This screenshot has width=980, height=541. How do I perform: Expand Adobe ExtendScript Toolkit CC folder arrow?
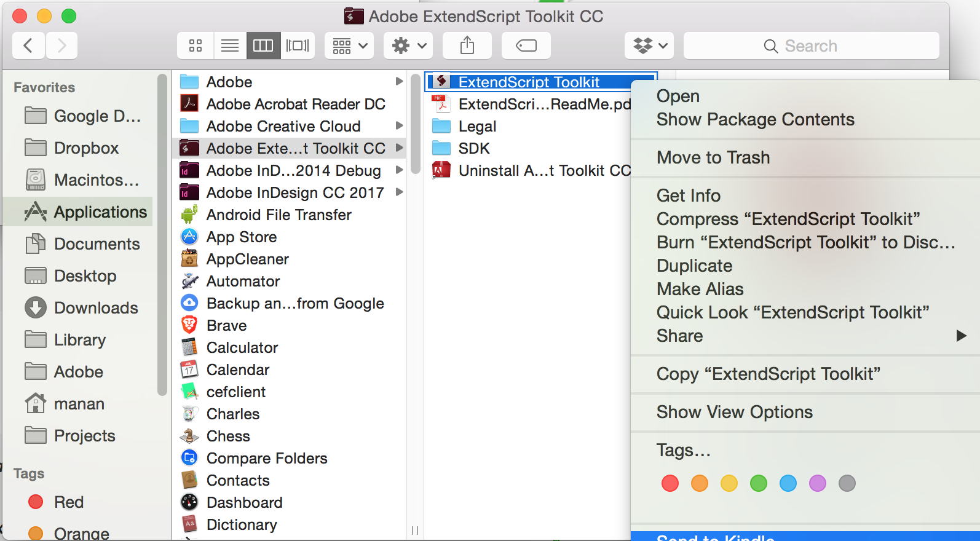pos(399,148)
